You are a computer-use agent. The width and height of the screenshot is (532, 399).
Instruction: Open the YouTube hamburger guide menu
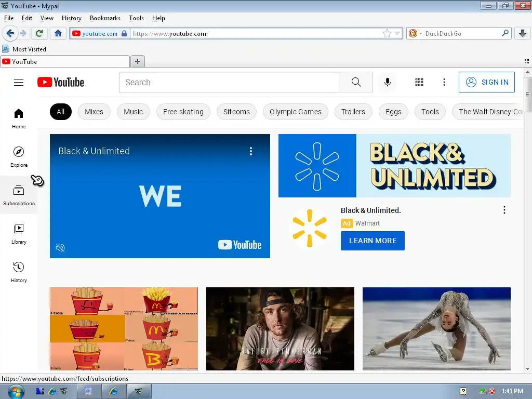click(x=19, y=83)
